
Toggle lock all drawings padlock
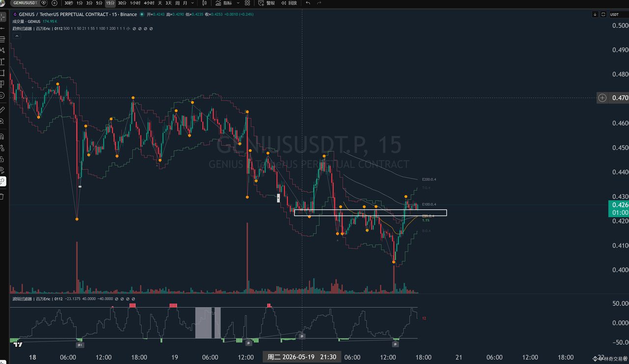pos(2,159)
